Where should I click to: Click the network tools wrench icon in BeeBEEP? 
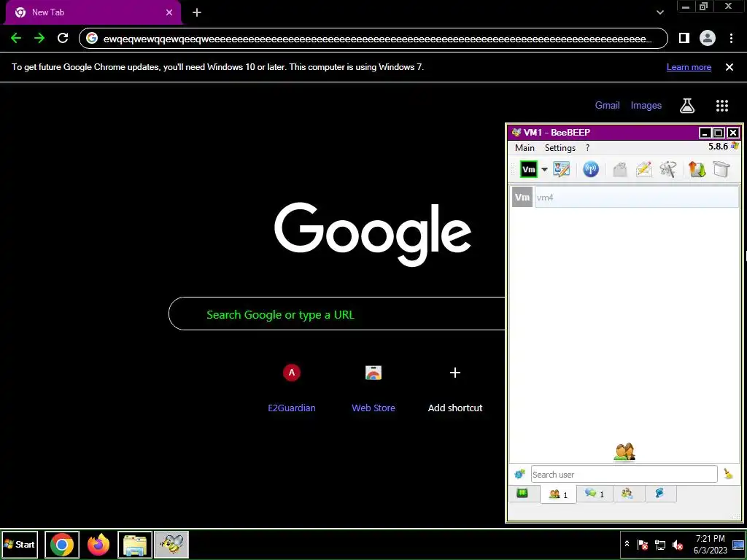pos(668,169)
